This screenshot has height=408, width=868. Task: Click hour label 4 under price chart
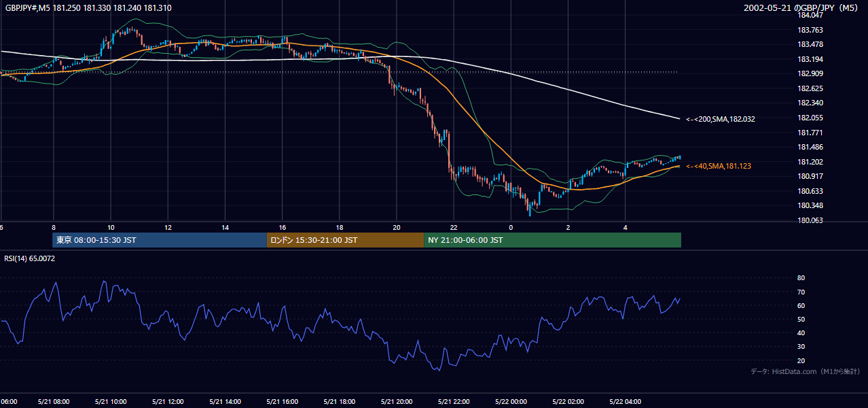pos(625,228)
